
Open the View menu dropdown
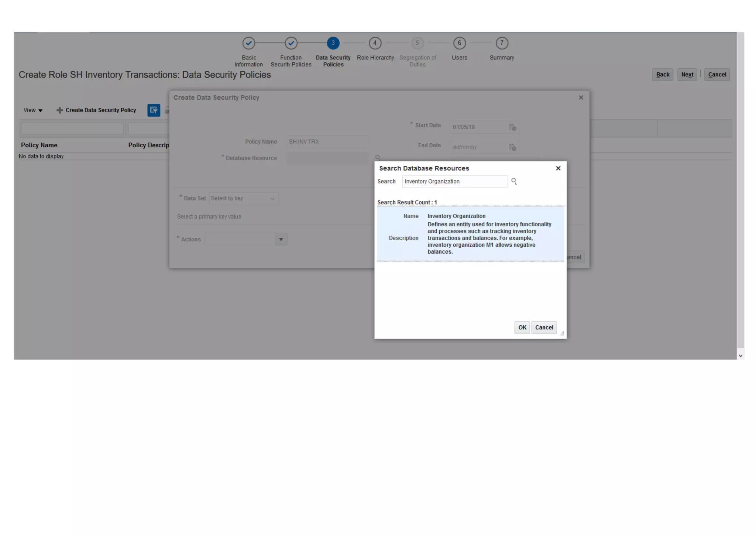(33, 110)
